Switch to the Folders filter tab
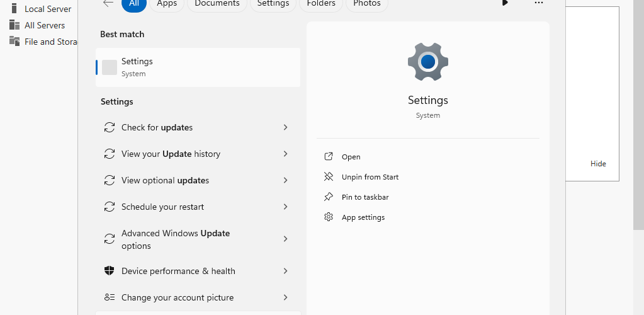644x315 pixels. coord(321,4)
